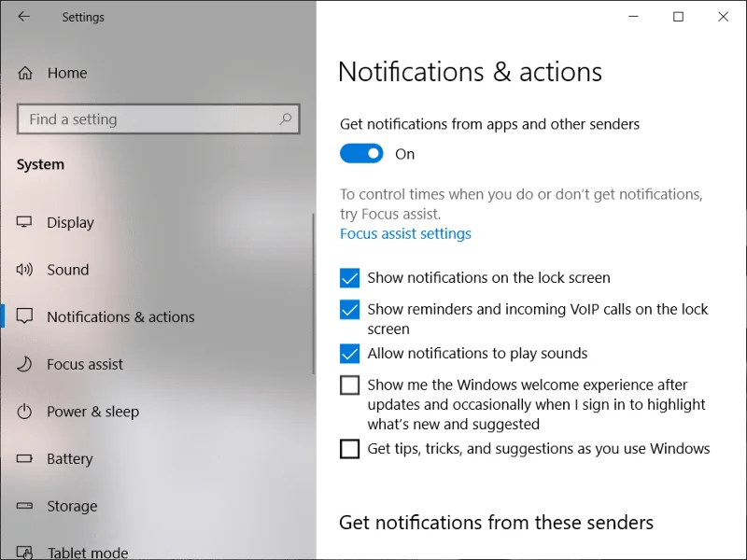
Task: Enable Windows welcome experience checkbox
Action: tap(349, 385)
